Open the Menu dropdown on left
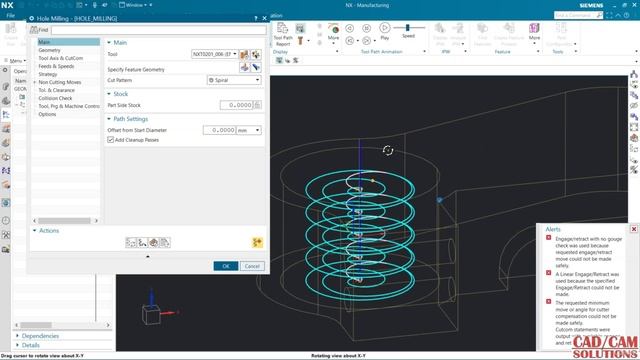The image size is (640, 360). tap(15, 61)
